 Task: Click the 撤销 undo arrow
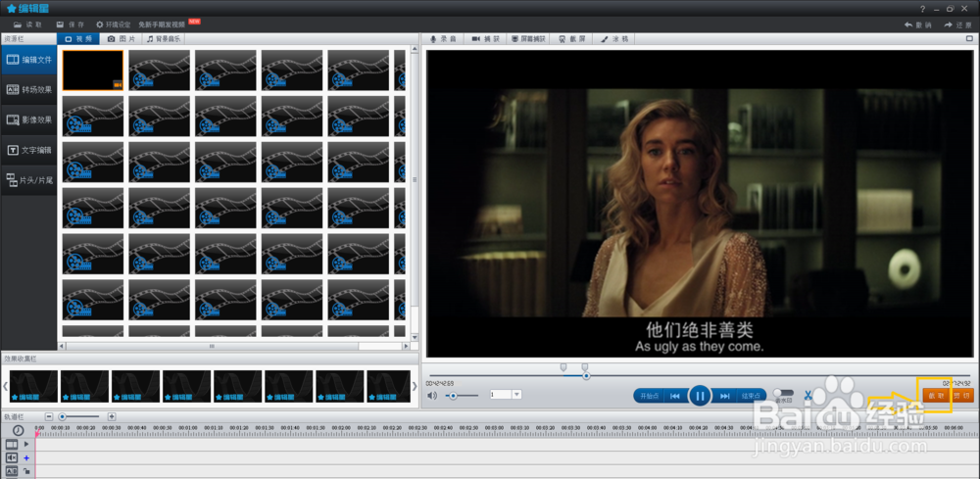(x=917, y=25)
